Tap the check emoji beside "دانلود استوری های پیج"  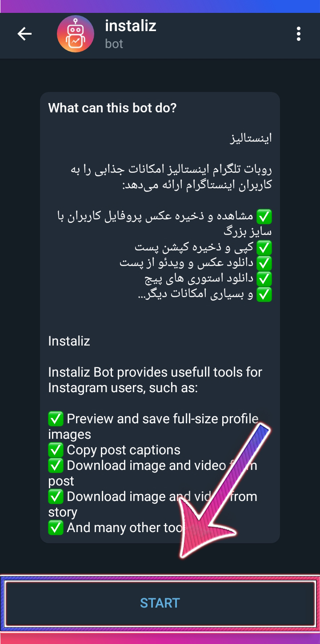264,279
